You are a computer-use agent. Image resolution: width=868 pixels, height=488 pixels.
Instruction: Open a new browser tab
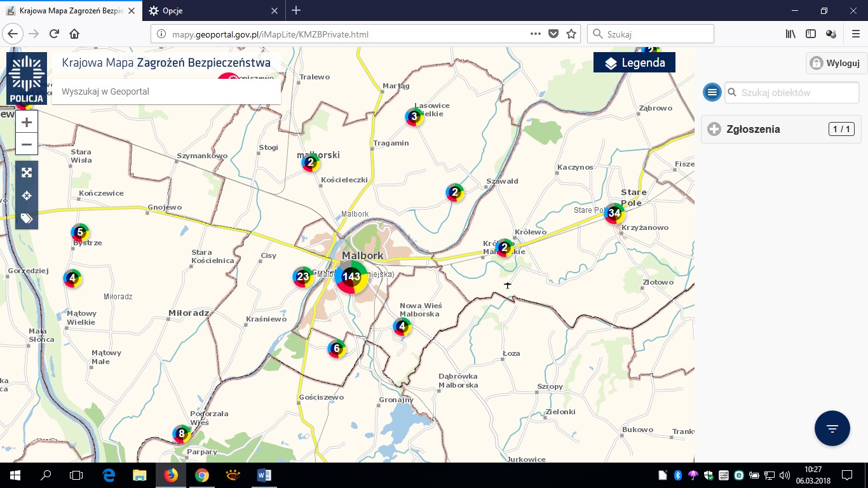point(296,11)
